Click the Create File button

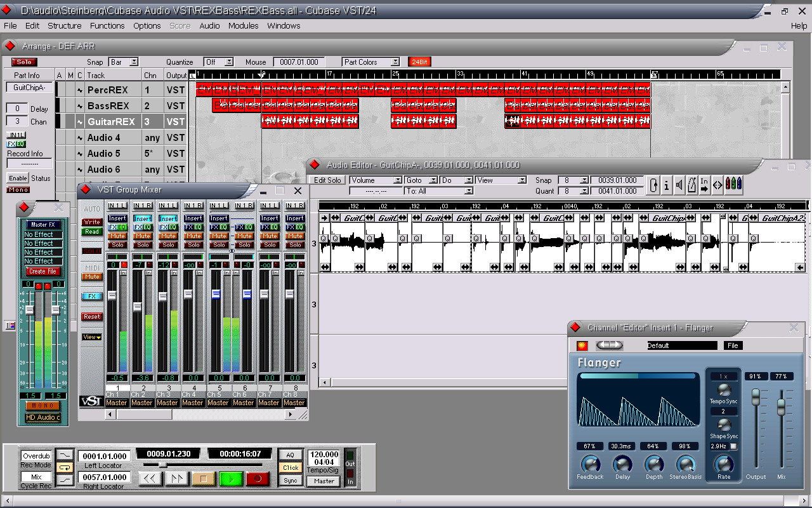pyautogui.click(x=43, y=271)
